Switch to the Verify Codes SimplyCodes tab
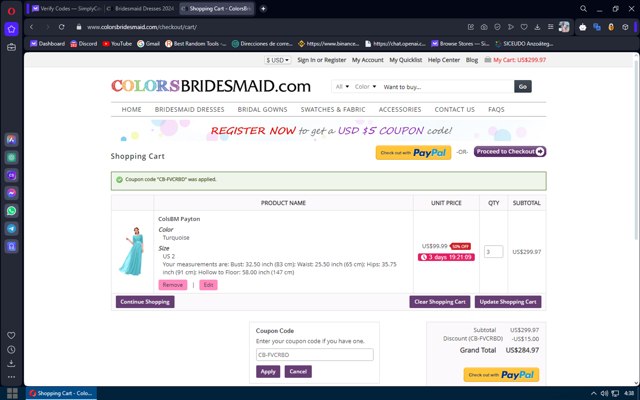 pos(66,9)
